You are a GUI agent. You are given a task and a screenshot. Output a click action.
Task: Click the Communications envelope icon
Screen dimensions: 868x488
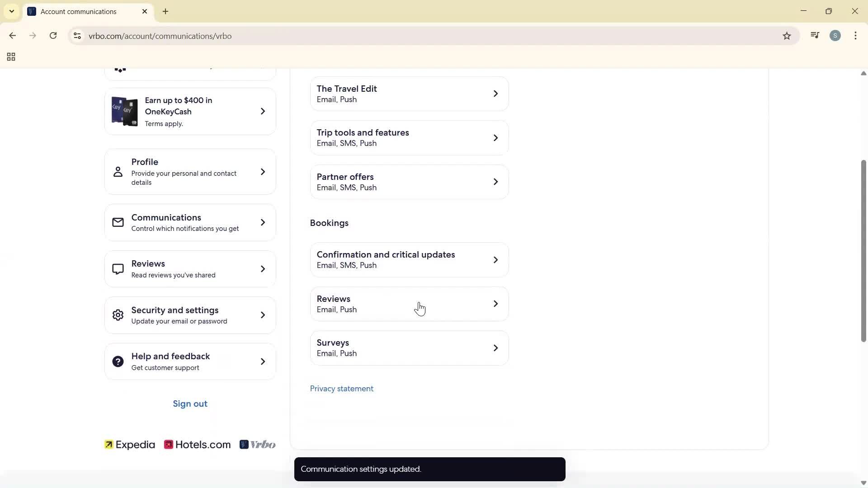click(118, 222)
